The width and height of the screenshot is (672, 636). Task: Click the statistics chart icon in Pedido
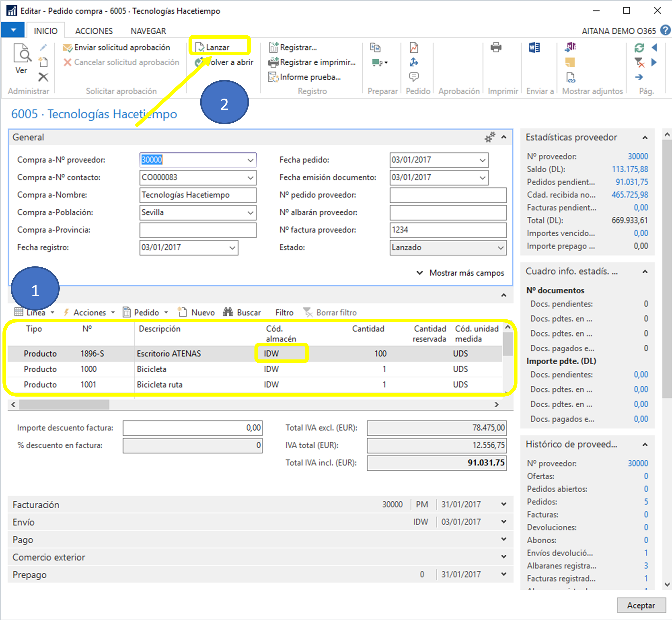414,48
